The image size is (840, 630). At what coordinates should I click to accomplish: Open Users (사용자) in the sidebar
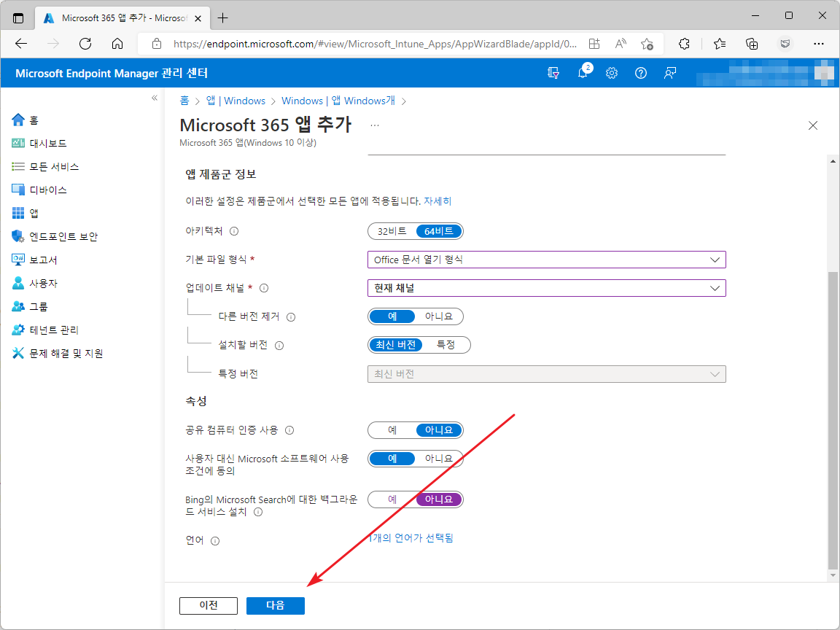[x=34, y=283]
